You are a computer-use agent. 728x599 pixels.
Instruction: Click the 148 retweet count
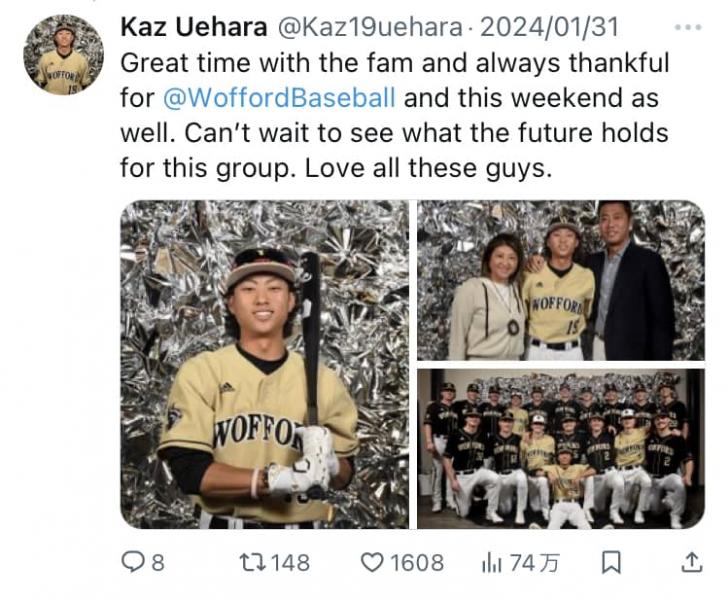click(x=290, y=563)
